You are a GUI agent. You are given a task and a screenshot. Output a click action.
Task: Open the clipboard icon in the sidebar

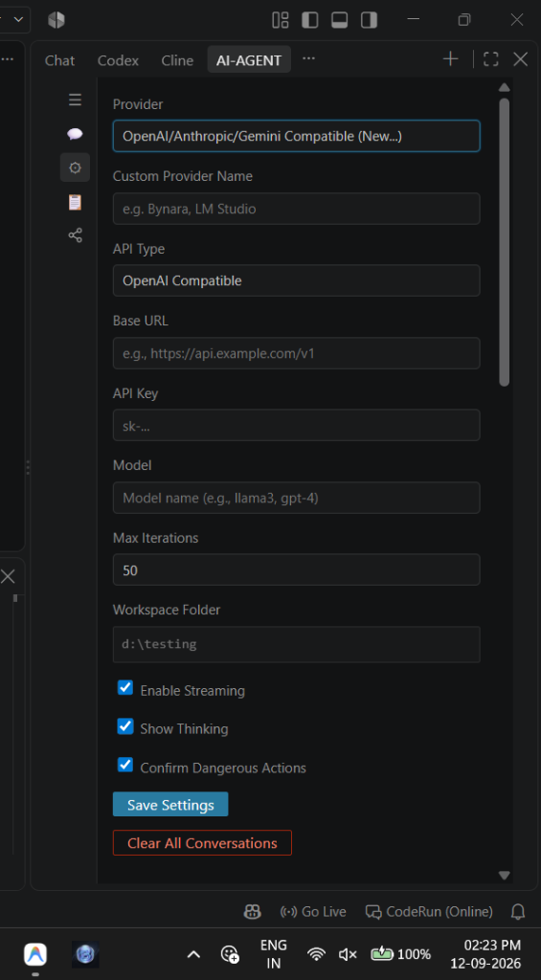pos(75,202)
